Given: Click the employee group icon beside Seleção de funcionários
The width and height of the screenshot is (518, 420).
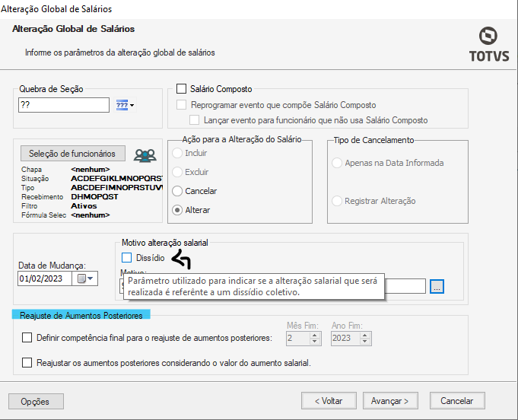Looking at the screenshot, I should pyautogui.click(x=145, y=154).
